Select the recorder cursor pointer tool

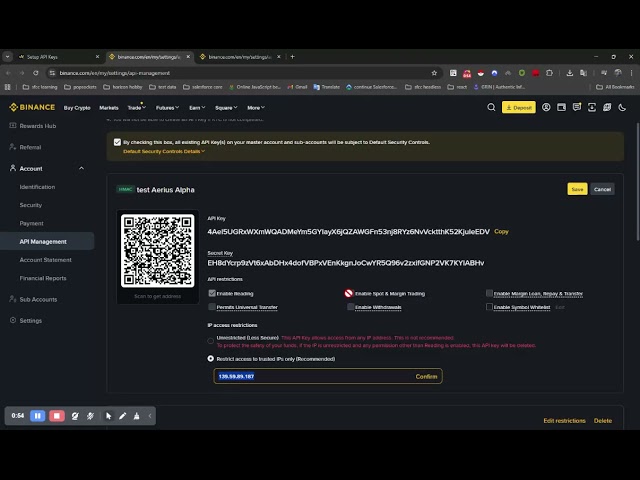[109, 416]
